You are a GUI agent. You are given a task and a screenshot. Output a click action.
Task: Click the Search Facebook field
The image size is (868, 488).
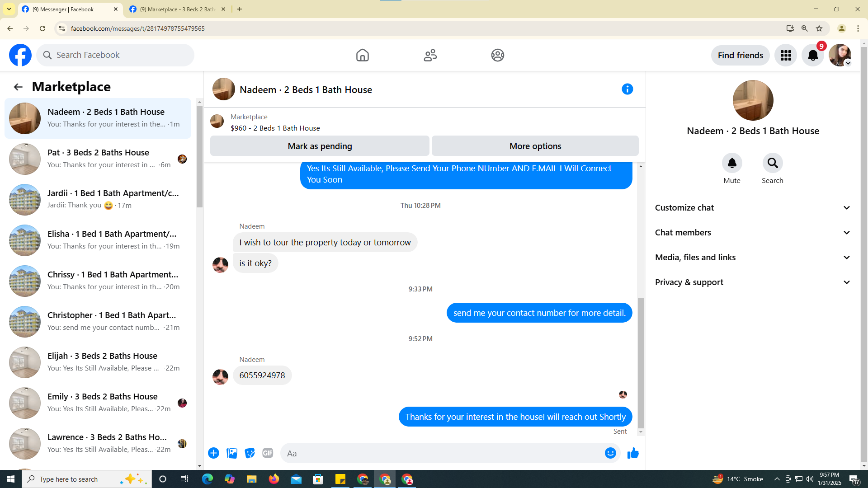[x=115, y=55]
